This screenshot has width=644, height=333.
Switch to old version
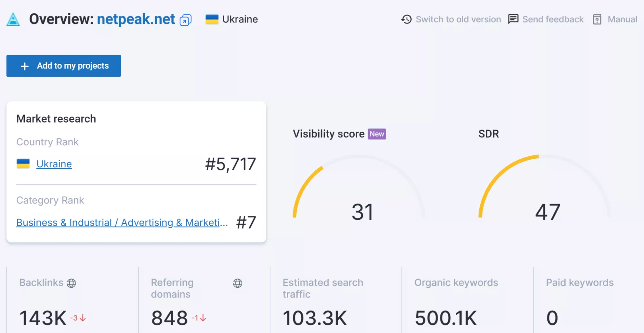point(458,19)
